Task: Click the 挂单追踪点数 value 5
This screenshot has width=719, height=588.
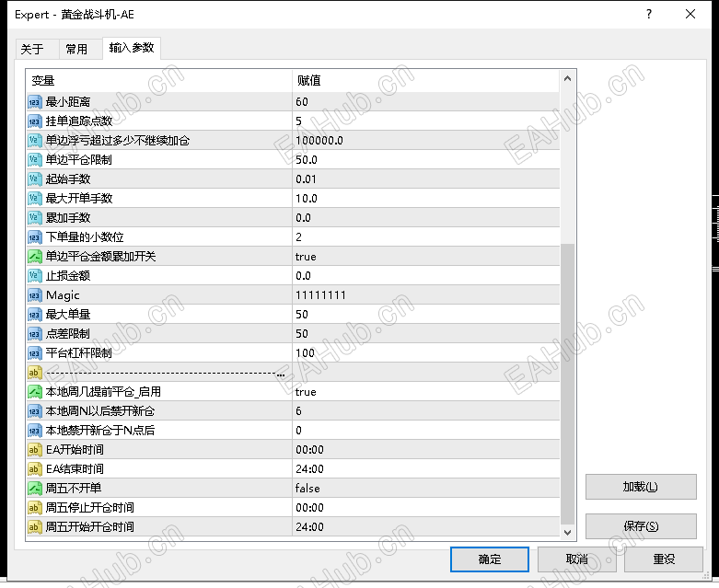Action: tap(299, 121)
